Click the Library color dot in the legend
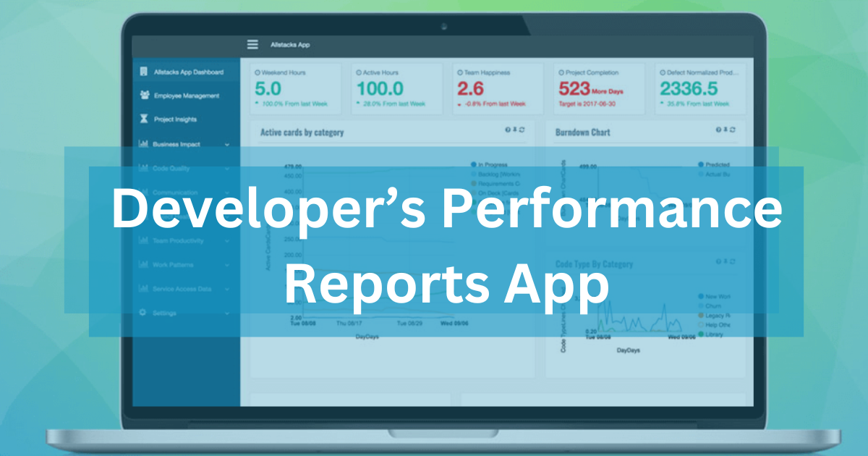 [701, 334]
